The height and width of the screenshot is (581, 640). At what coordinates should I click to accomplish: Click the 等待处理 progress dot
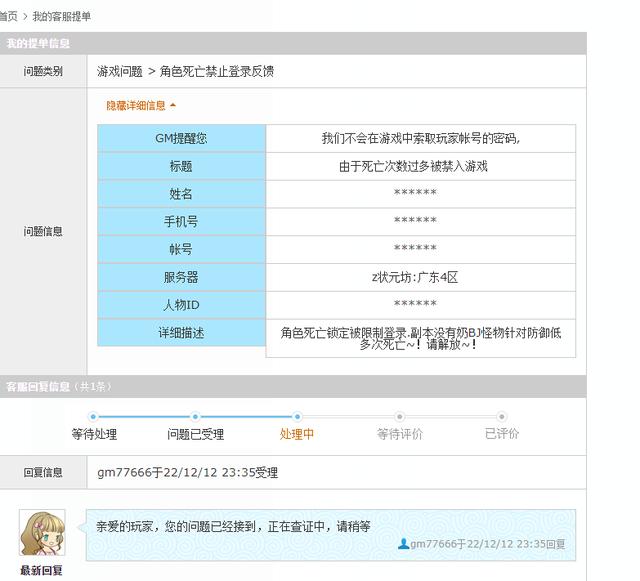[93, 417]
